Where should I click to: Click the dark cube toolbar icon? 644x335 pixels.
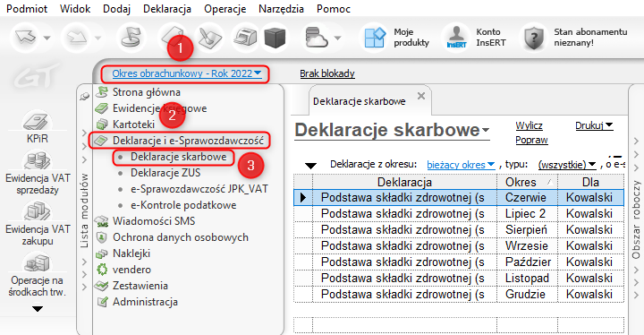tap(275, 38)
